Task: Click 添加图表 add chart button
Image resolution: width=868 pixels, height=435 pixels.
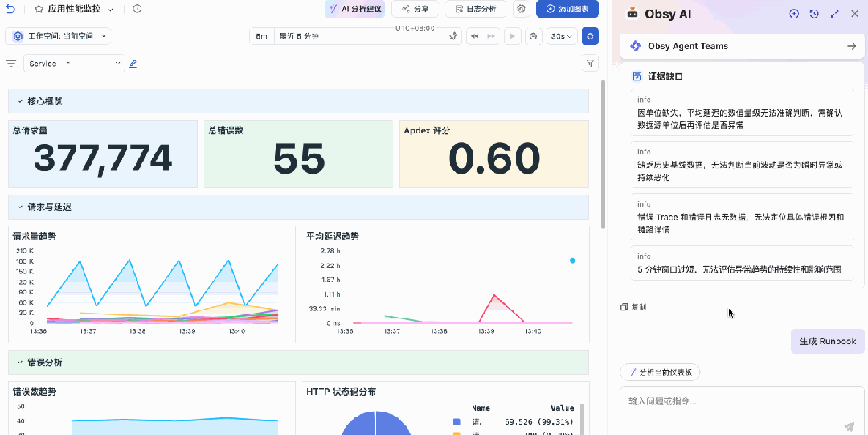Action: pos(567,9)
